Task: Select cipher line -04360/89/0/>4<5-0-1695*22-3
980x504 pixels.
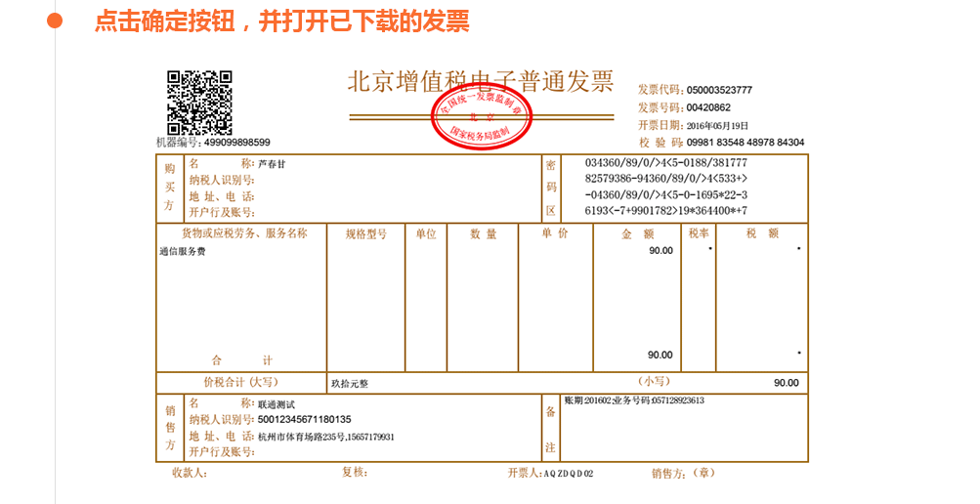Action: 666,194
